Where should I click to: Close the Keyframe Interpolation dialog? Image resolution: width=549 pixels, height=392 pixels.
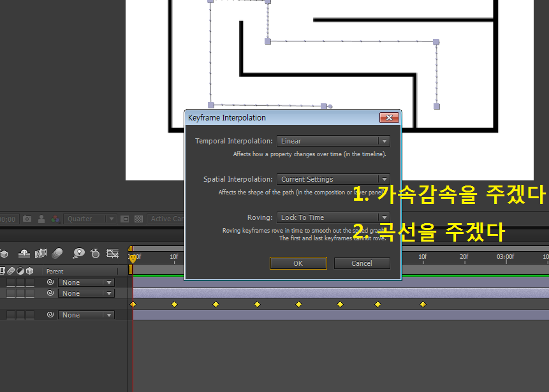point(389,117)
